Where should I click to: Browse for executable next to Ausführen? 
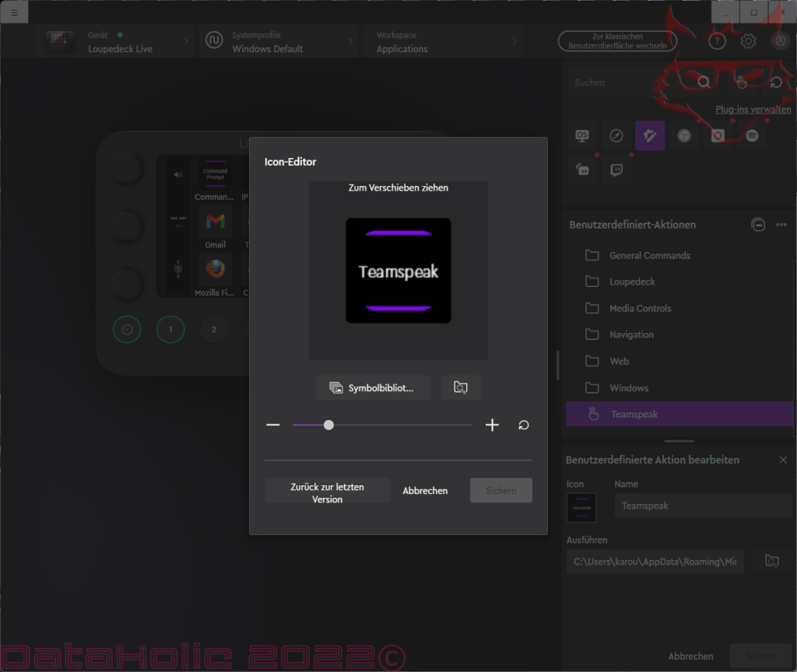(771, 562)
